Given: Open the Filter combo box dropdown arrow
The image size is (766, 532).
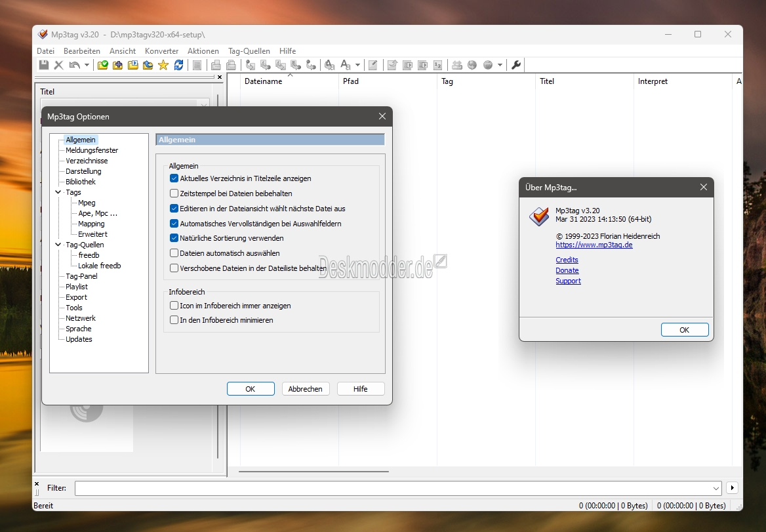Looking at the screenshot, I should point(716,488).
